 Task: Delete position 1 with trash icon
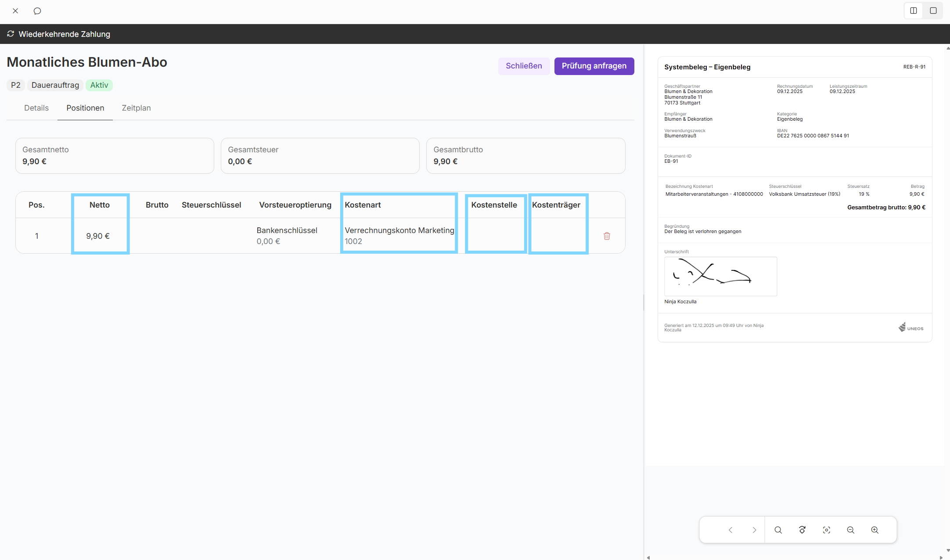[607, 236]
